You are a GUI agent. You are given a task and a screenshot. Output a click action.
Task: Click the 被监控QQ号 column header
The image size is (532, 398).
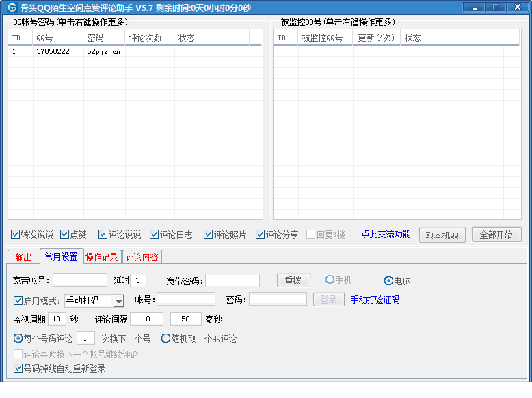pyautogui.click(x=325, y=38)
